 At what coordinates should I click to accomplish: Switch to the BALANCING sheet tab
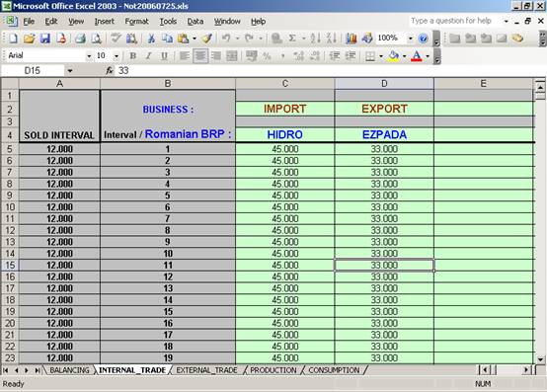[69, 370]
